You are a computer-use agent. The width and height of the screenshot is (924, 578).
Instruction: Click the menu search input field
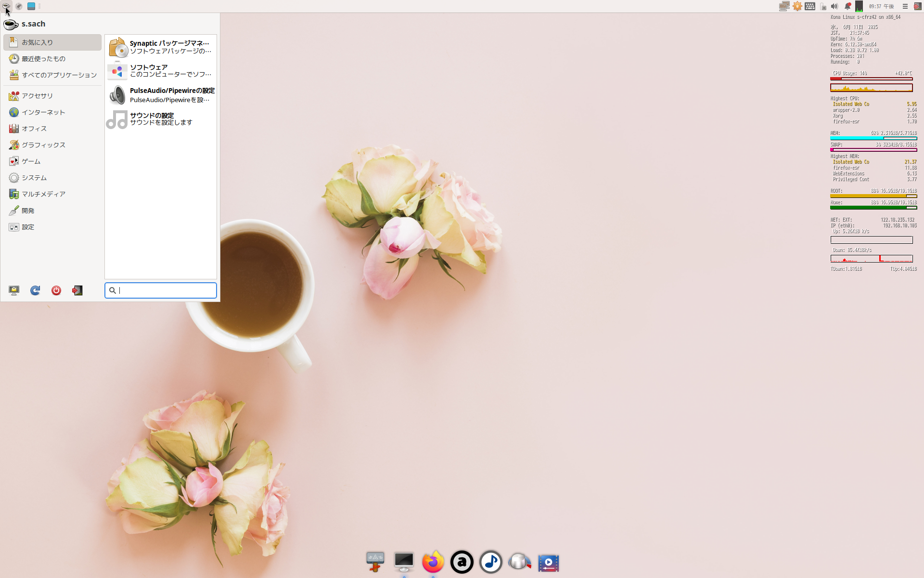click(164, 290)
